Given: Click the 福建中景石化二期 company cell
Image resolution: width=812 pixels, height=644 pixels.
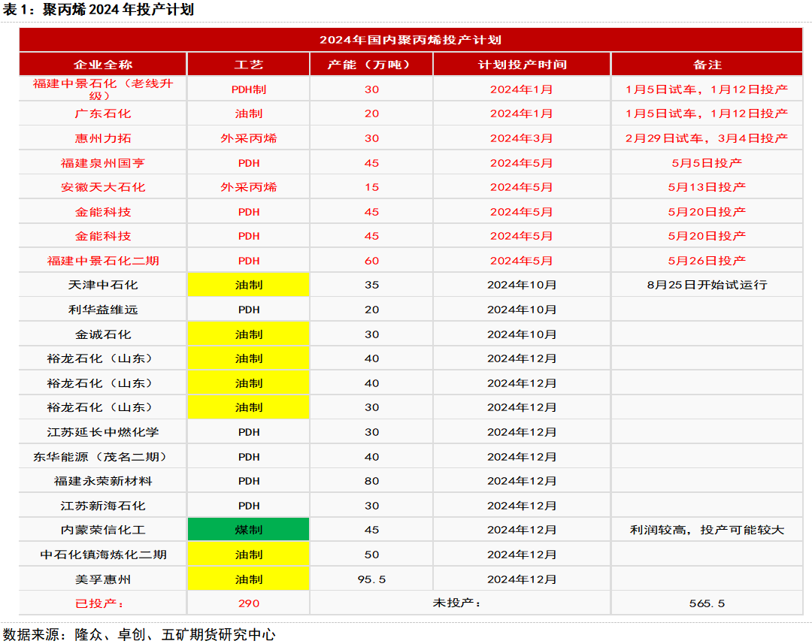Looking at the screenshot, I should point(102,261).
